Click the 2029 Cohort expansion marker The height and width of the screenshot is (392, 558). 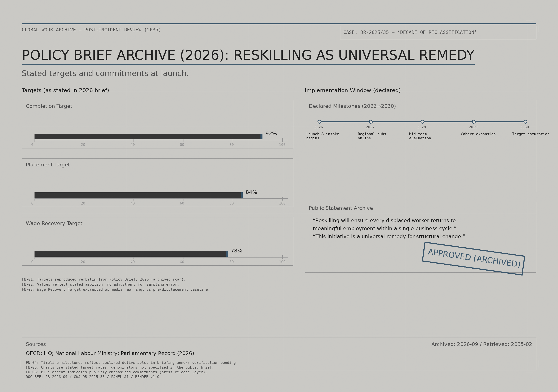click(474, 122)
